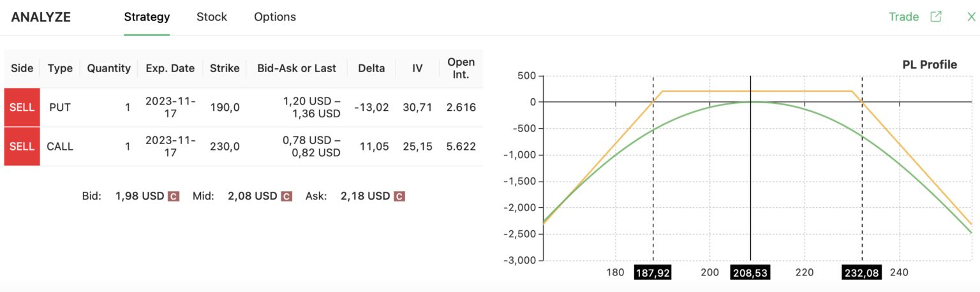Screen dimensions: 980x292
Task: Click the Open Int. column header
Action: 461,68
